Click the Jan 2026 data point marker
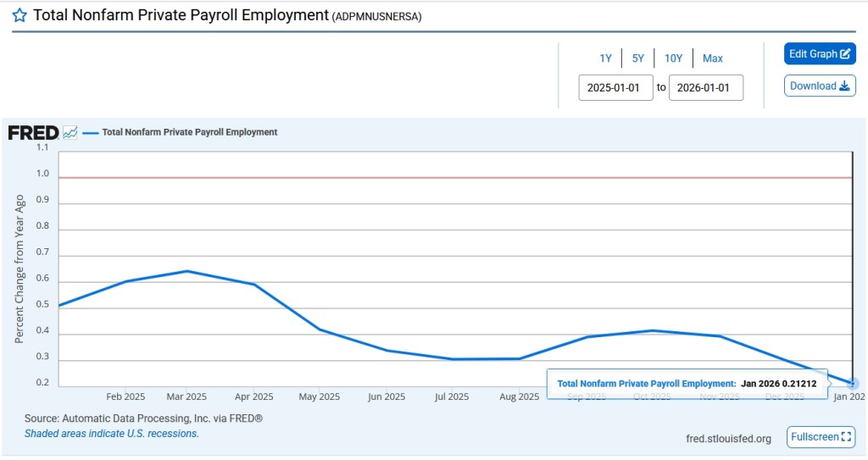This screenshot has width=868, height=460. coord(853,384)
